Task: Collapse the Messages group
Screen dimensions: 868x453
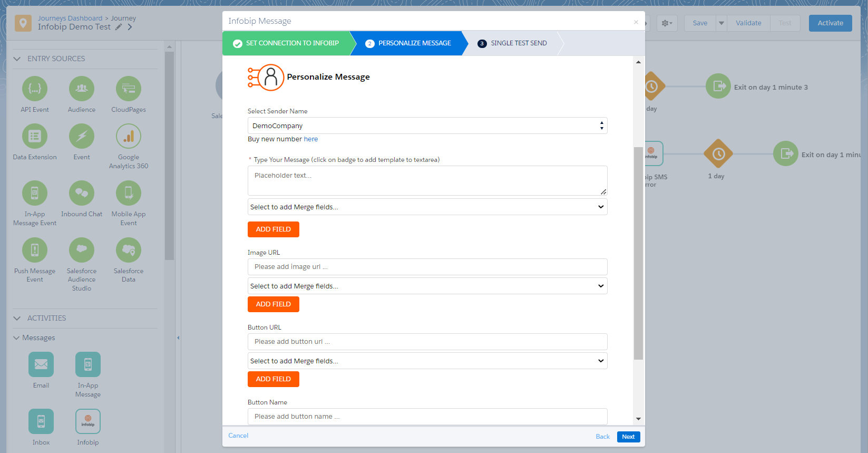Action: click(16, 338)
